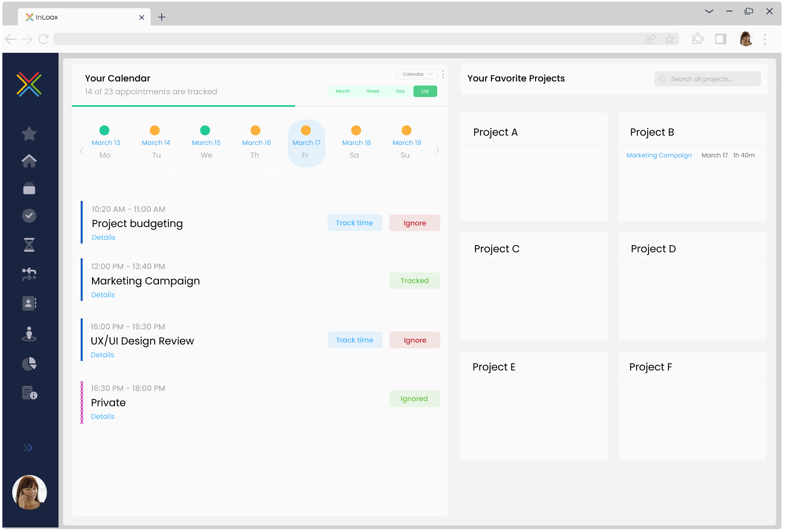Viewport: 786px width, 532px height.
Task: Open the Calendar dropdown selector
Action: tap(417, 74)
